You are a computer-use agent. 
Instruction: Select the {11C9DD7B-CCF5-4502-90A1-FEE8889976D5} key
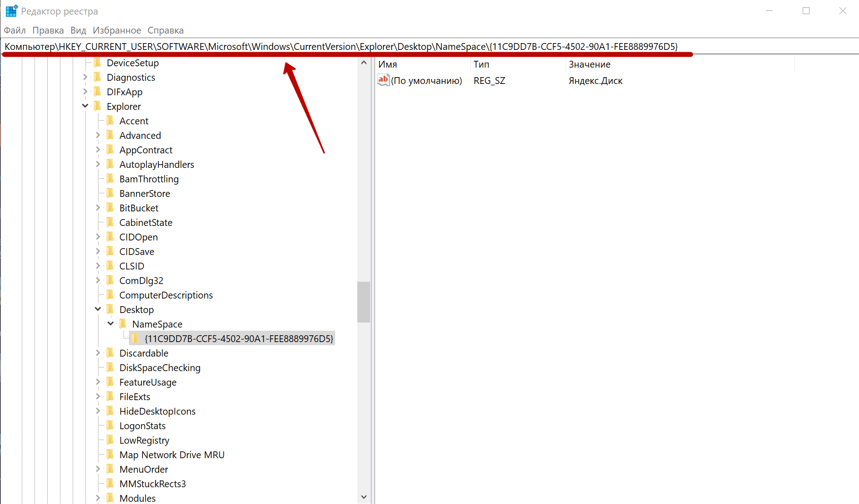tap(239, 338)
